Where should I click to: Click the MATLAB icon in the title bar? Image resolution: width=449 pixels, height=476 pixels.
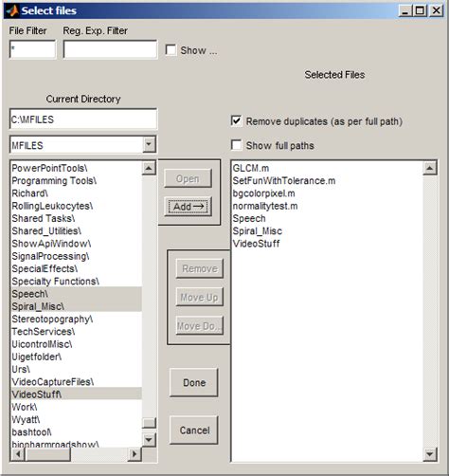click(x=12, y=10)
